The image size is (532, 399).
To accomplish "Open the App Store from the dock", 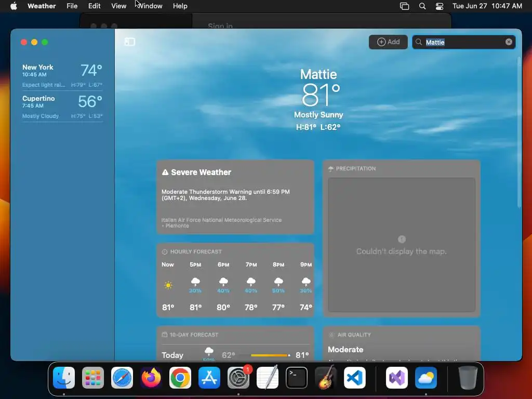I will (209, 378).
